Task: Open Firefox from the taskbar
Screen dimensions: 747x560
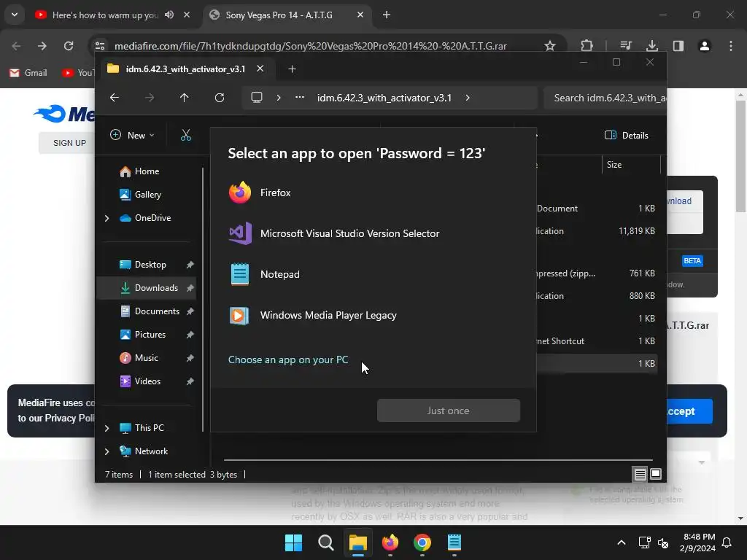Action: click(x=390, y=542)
